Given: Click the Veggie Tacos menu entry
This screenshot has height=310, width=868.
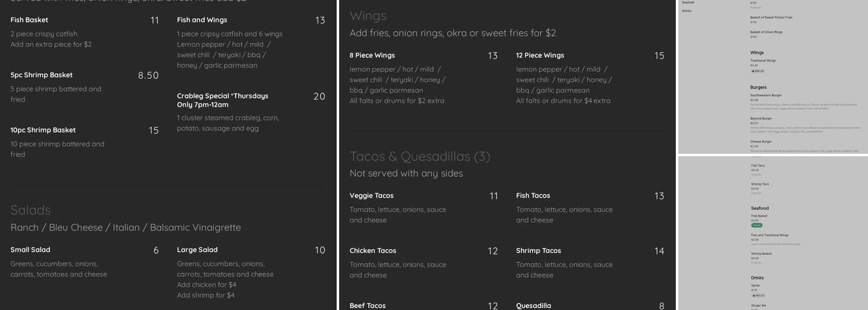Looking at the screenshot, I should (371, 196).
